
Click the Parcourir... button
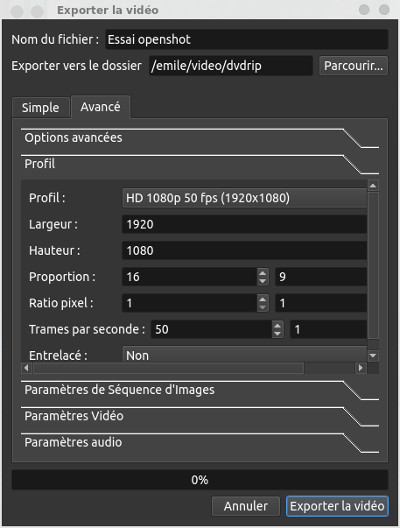tap(353, 66)
